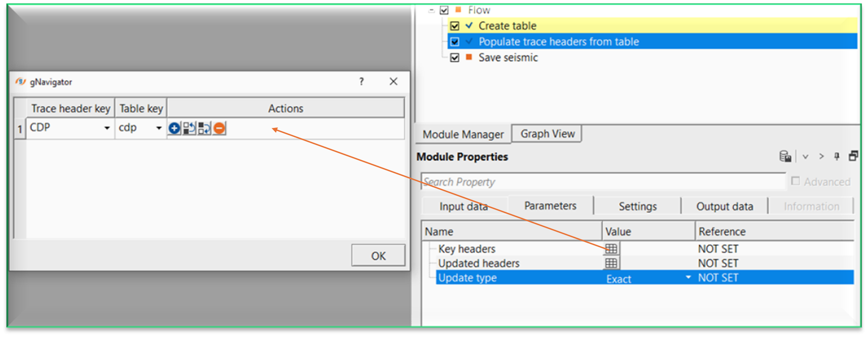Click the Table key column header
Viewport: 868px width, 337px height.
click(141, 109)
